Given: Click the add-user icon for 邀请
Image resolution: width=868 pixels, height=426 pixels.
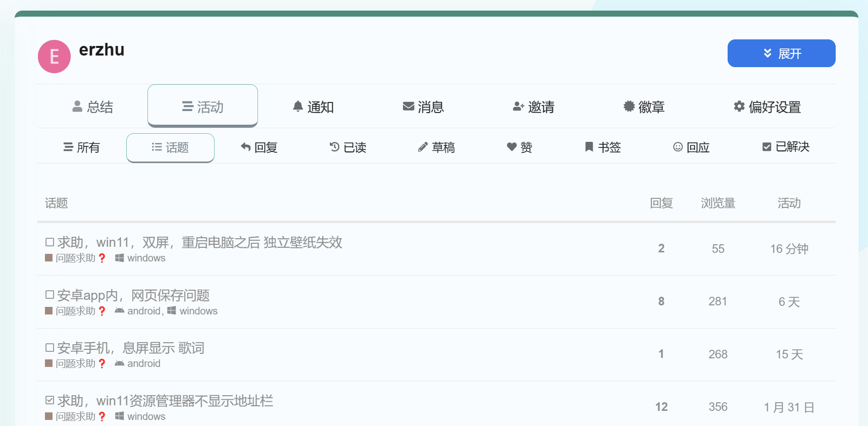Looking at the screenshot, I should pyautogui.click(x=519, y=107).
